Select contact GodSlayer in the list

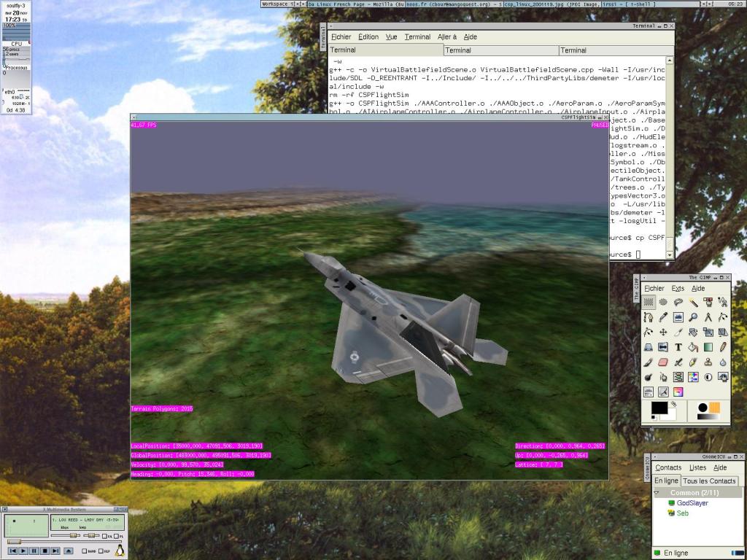(x=692, y=503)
